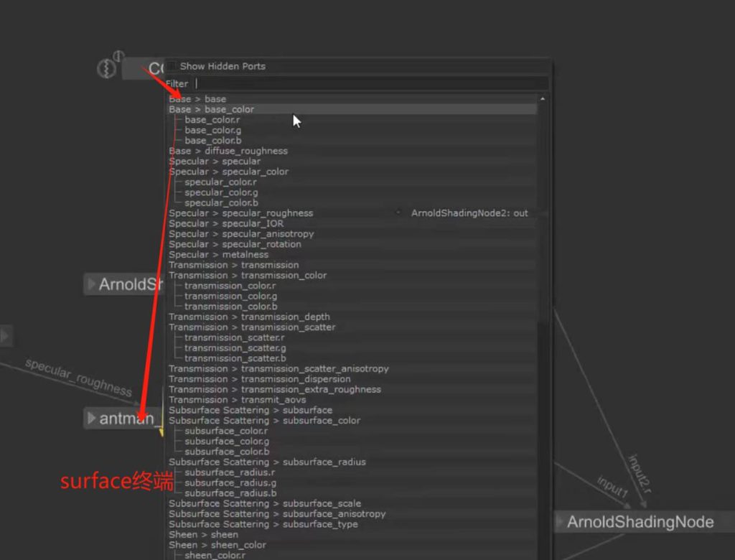Select the Specular > specular_roughness port

pos(241,213)
